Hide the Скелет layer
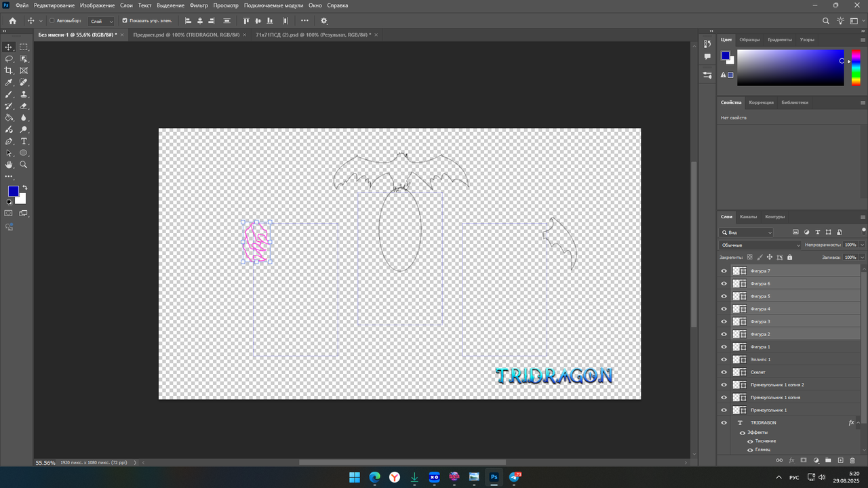Screen dimensions: 868x488 click(x=724, y=372)
